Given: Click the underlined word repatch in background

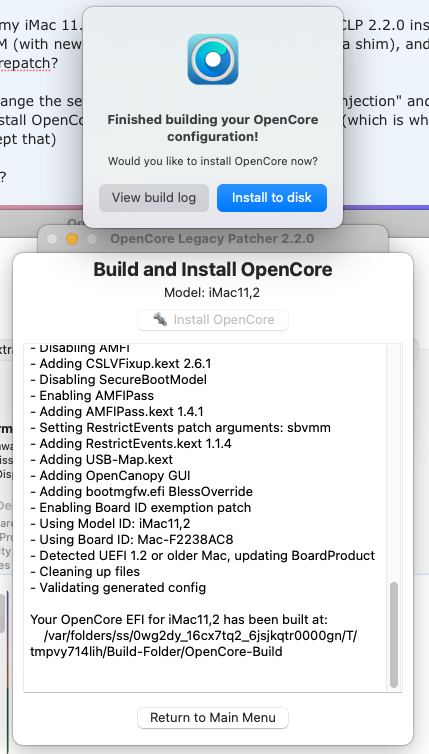Looking at the screenshot, I should pos(25,63).
